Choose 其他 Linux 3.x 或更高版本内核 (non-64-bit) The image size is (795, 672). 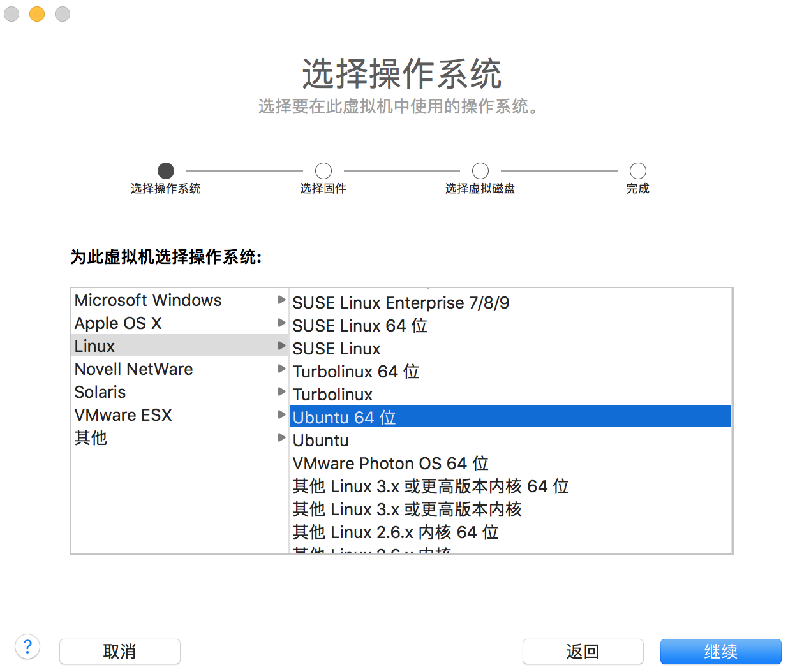coord(510,509)
